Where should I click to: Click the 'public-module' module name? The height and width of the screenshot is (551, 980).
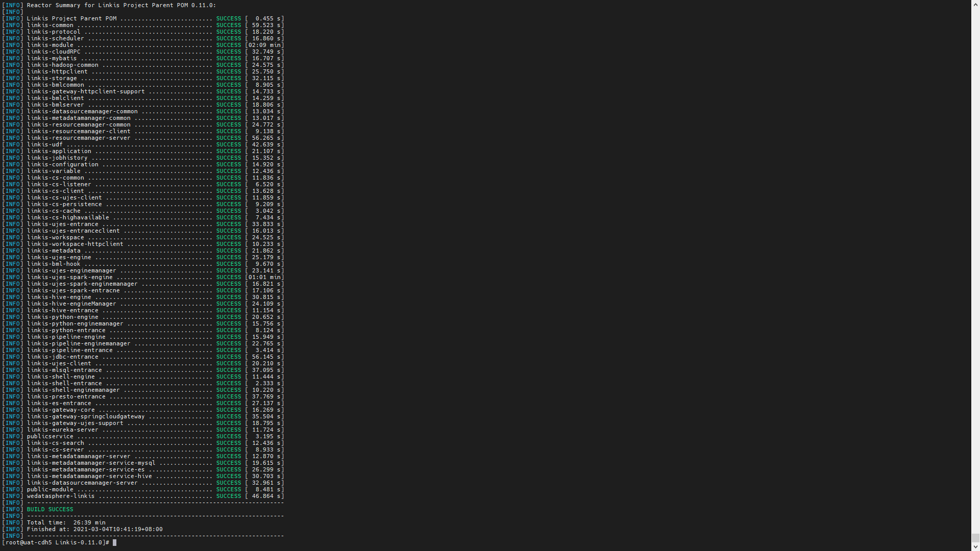(50, 489)
